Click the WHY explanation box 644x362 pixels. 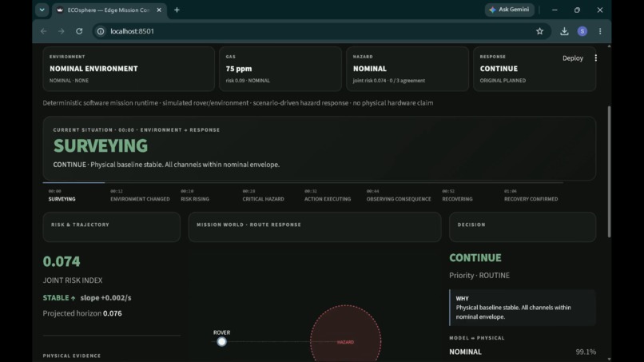tap(523, 308)
